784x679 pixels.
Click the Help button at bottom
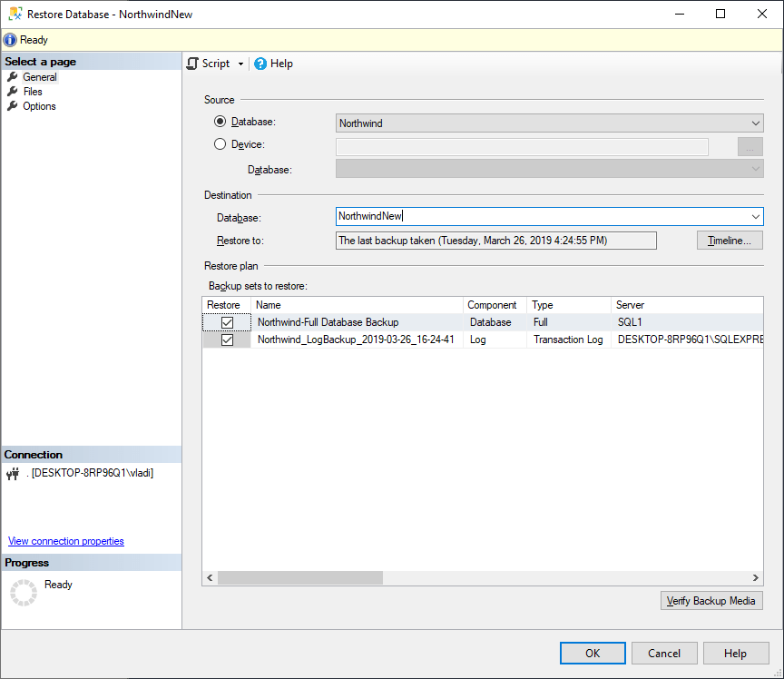[736, 654]
